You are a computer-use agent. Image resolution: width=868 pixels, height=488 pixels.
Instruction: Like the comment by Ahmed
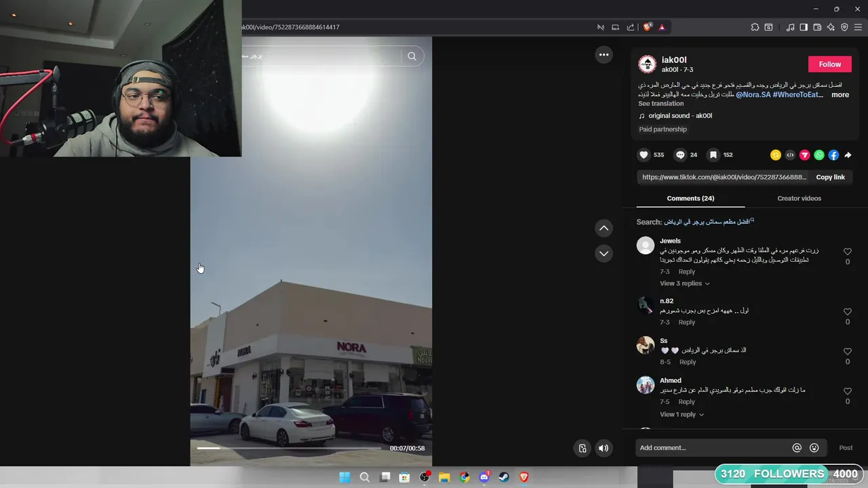click(x=847, y=391)
